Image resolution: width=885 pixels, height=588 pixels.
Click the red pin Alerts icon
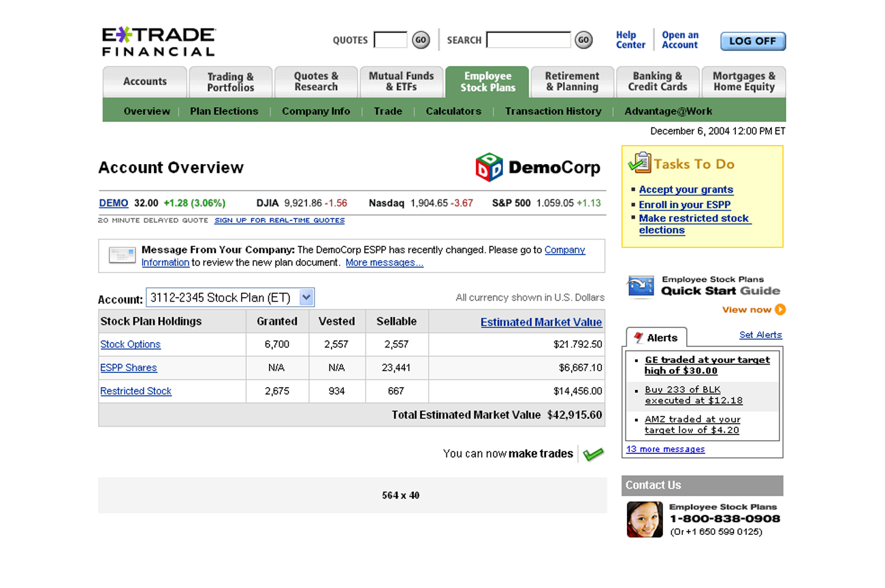point(638,338)
